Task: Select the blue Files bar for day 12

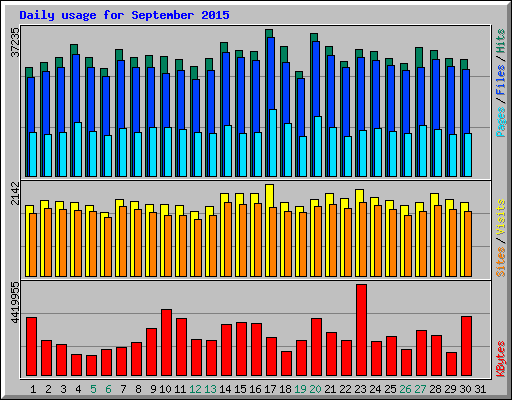Action: coord(196,106)
